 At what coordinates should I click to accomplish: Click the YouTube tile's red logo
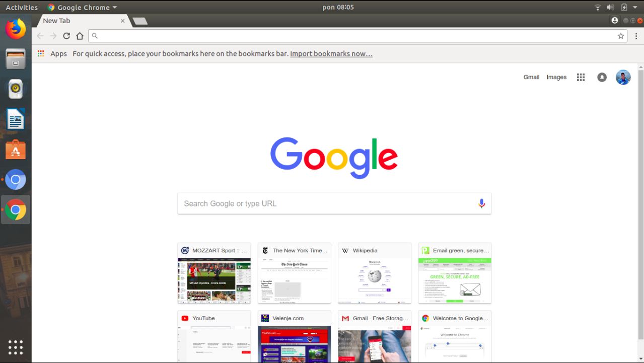(185, 318)
